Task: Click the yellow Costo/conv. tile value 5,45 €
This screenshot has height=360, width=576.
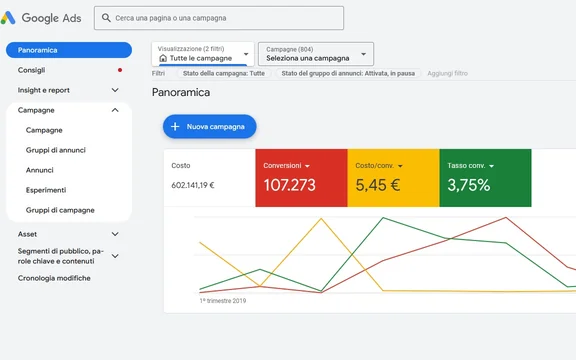Action: point(378,185)
